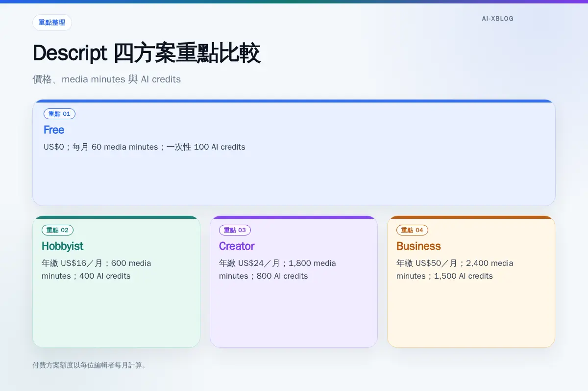
Task: Click Free plan description starting US$0
Action: (145, 147)
